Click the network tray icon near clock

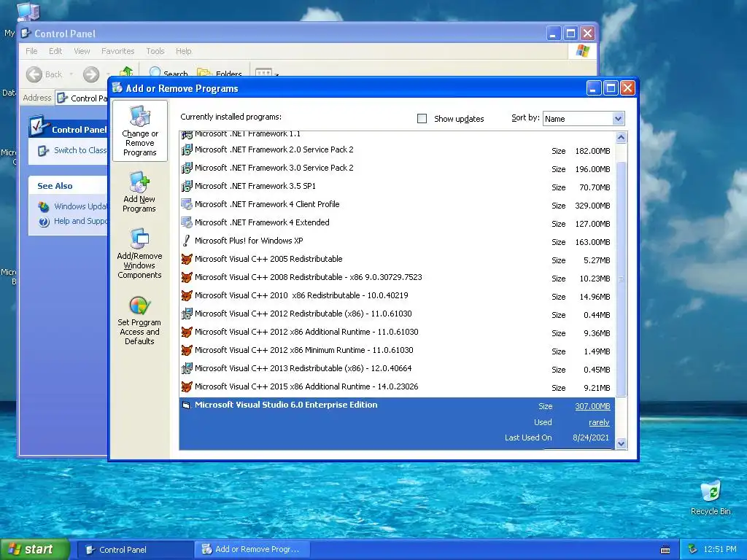(693, 550)
